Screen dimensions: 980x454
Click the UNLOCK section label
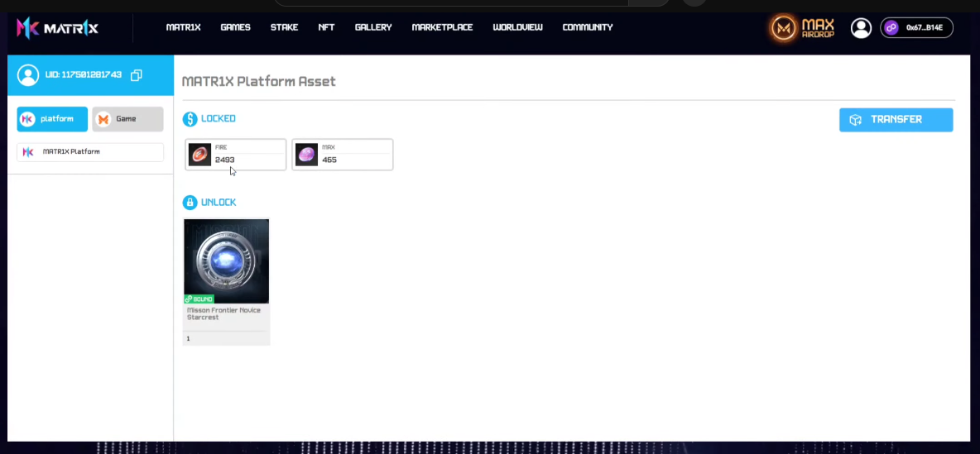tap(219, 203)
